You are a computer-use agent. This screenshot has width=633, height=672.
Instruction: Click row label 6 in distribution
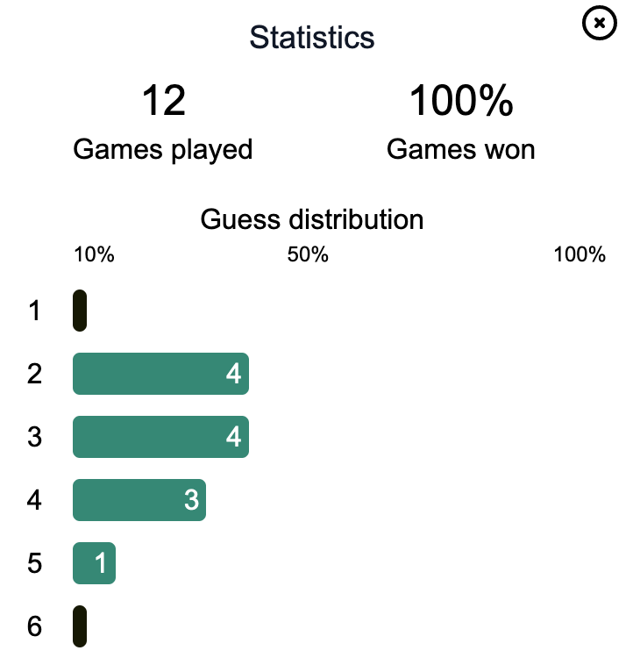[35, 626]
